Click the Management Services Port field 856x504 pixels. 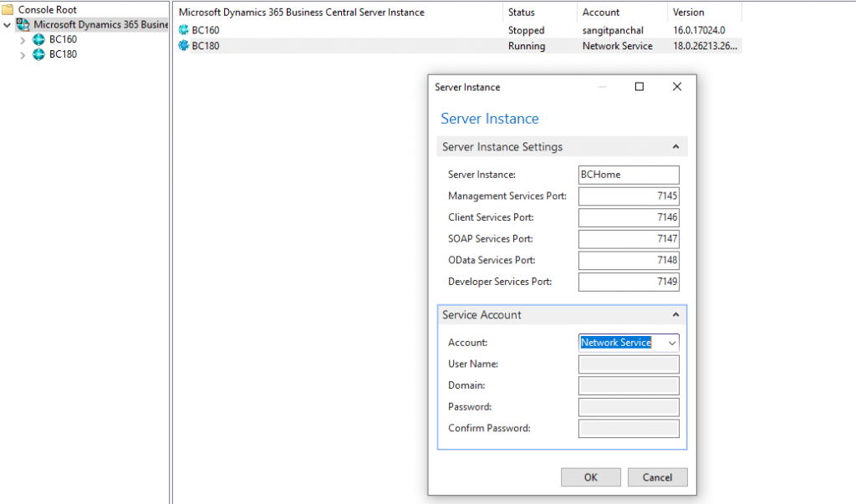pos(629,196)
